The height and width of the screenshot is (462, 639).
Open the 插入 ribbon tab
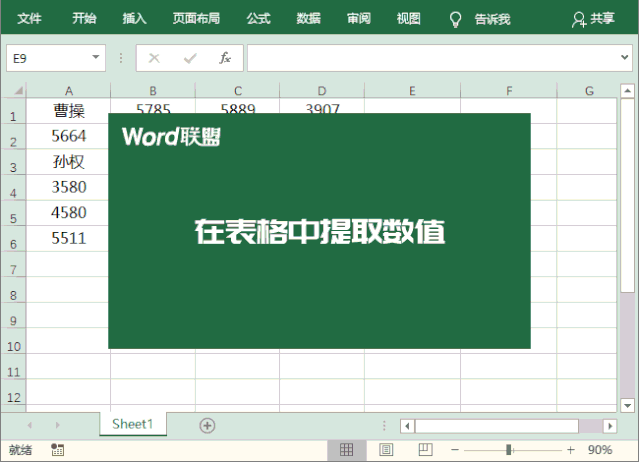tap(134, 19)
